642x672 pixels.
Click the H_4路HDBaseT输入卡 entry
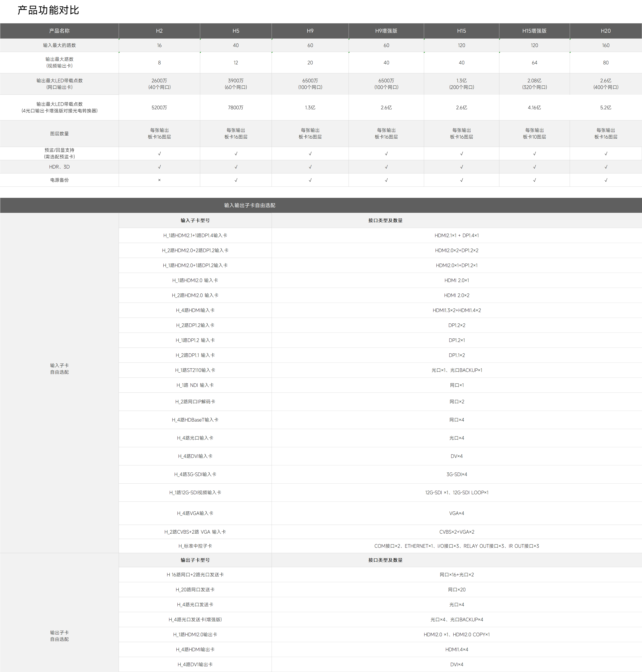click(x=195, y=420)
